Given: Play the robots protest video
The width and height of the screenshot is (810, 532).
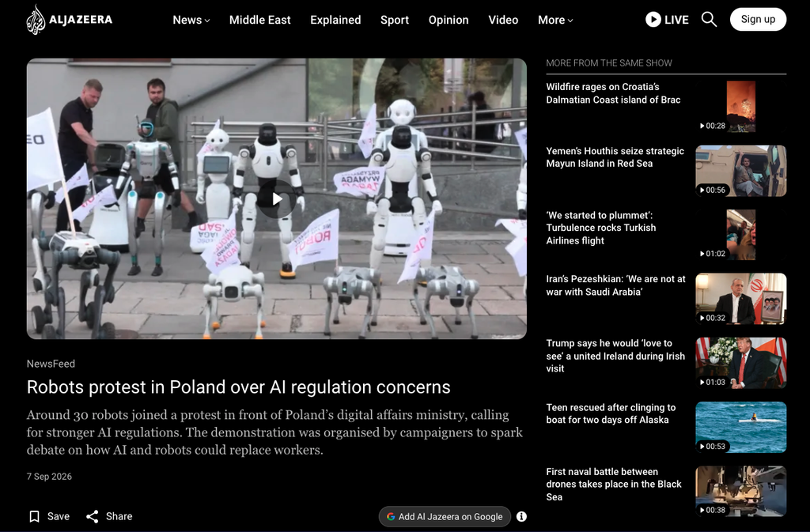Looking at the screenshot, I should point(277,198).
